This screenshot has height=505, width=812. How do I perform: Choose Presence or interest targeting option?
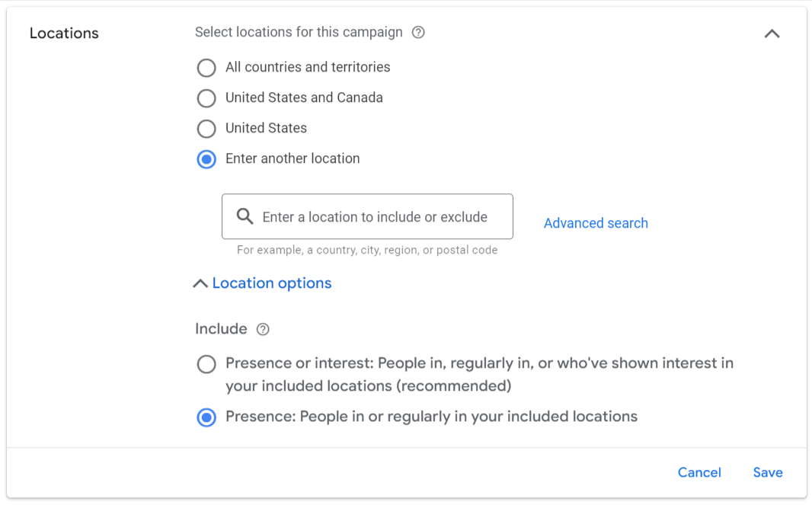tap(206, 364)
